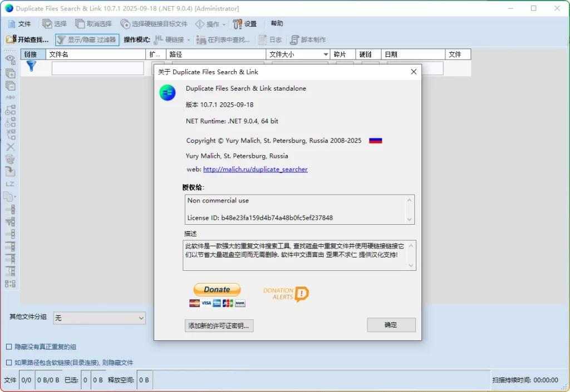Click the eye icon in left sidebar
Screen dimensions: 570x392
click(x=10, y=59)
